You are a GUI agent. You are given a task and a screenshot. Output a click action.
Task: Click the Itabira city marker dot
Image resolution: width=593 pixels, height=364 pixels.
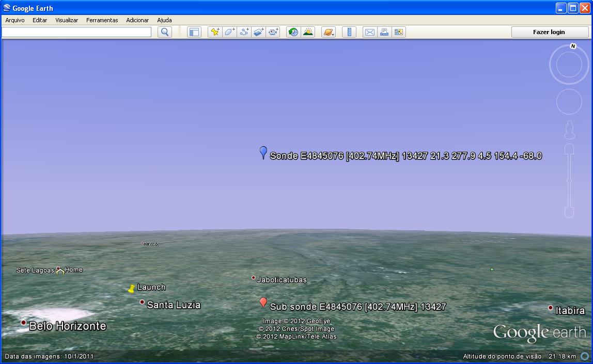pos(550,308)
